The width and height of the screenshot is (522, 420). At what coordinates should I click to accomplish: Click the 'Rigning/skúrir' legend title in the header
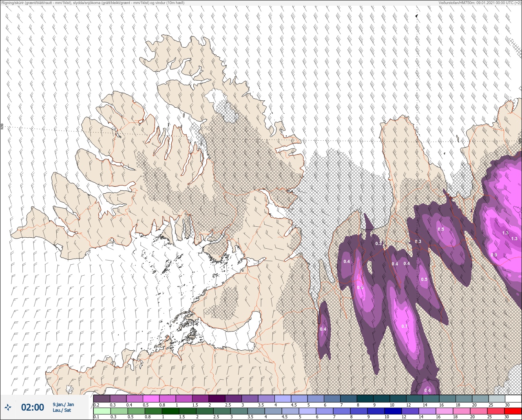(x=13, y=3)
